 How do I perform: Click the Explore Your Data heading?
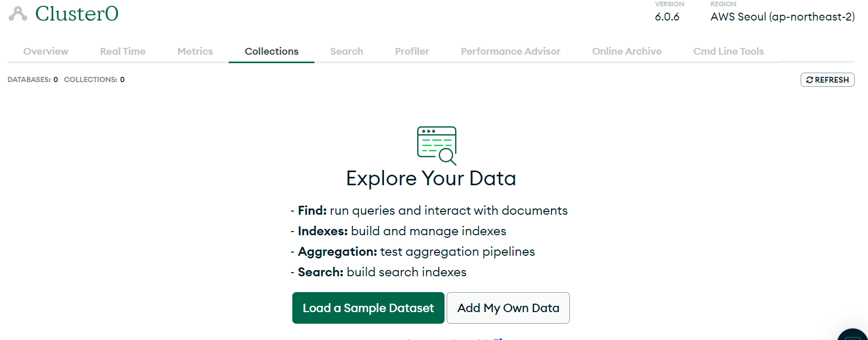pos(431,178)
